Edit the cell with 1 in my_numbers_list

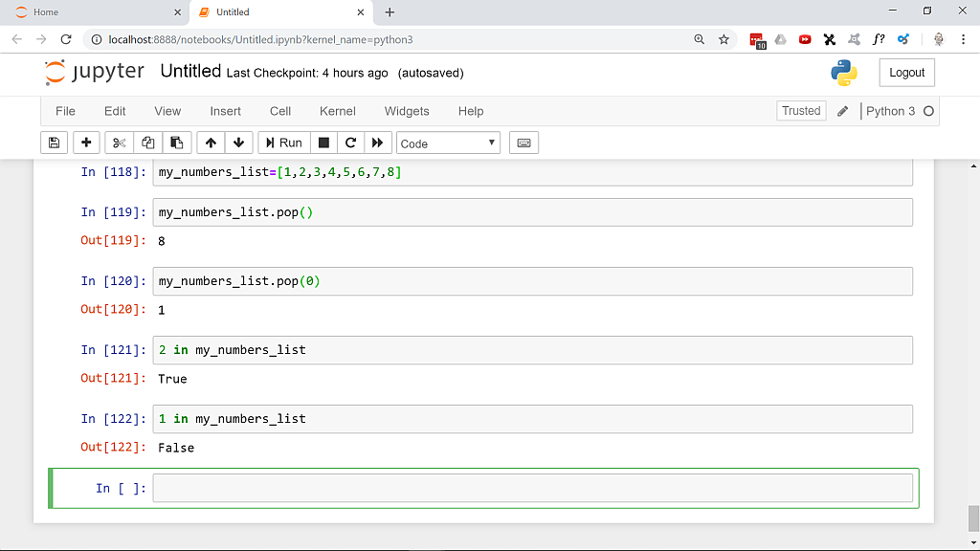tap(532, 419)
